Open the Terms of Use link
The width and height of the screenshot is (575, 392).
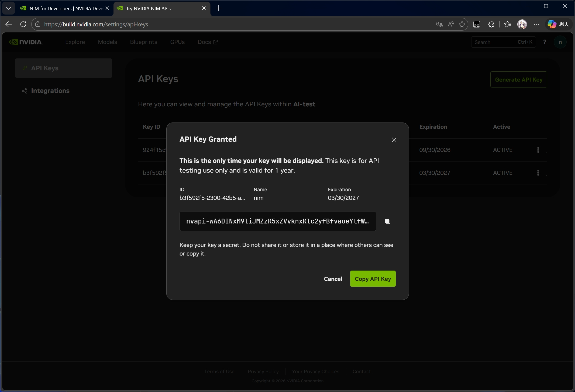click(219, 371)
